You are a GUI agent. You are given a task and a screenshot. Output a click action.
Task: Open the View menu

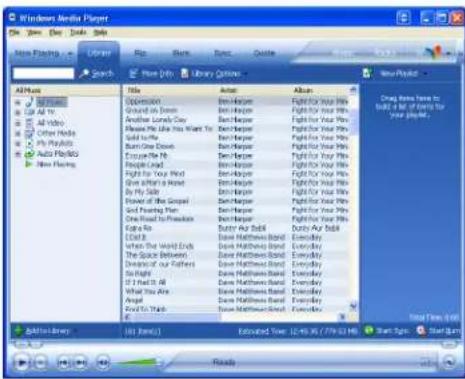pyautogui.click(x=34, y=32)
